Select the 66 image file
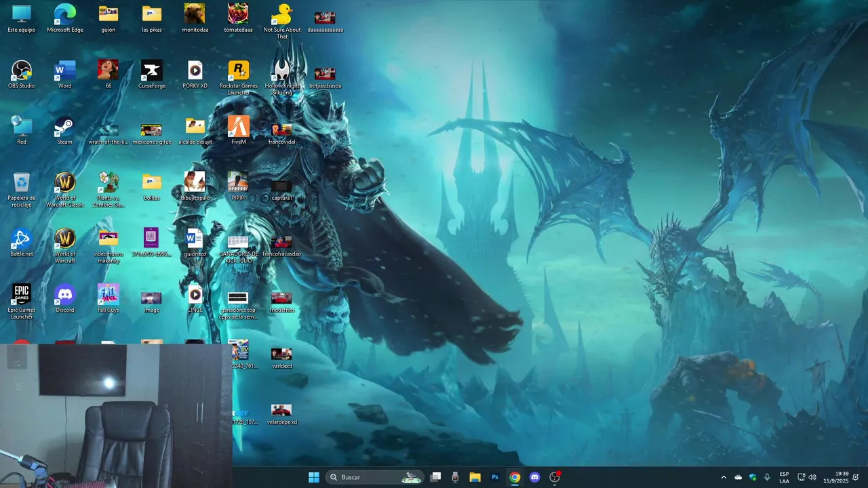This screenshot has height=488, width=868. tap(108, 75)
